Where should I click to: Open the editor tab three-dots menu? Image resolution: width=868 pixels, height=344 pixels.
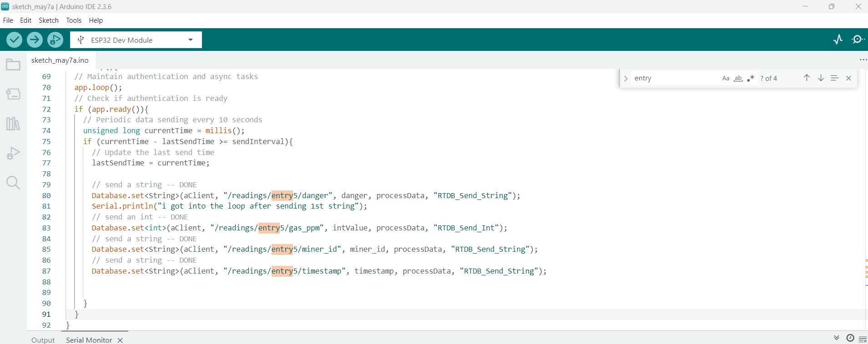(863, 60)
